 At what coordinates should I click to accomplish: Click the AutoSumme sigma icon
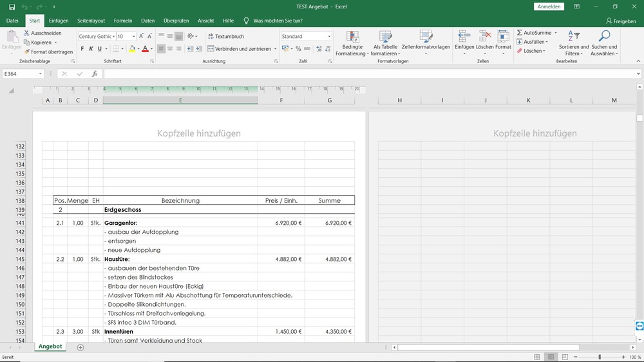click(x=520, y=33)
